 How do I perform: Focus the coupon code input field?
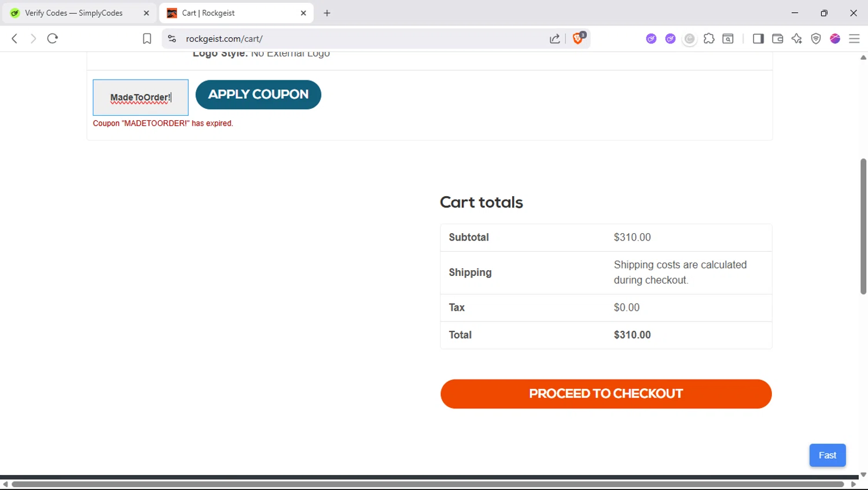[141, 97]
